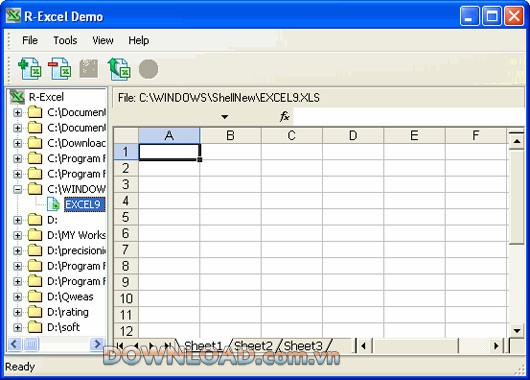Screen dimensions: 530x380
Task: Click sheet horizontal scrollbar right arrow
Action: (496, 346)
